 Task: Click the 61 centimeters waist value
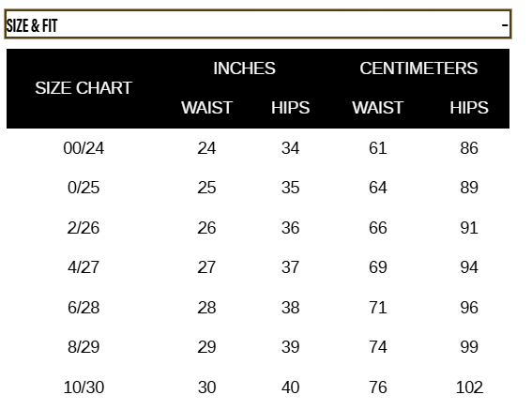(x=377, y=148)
